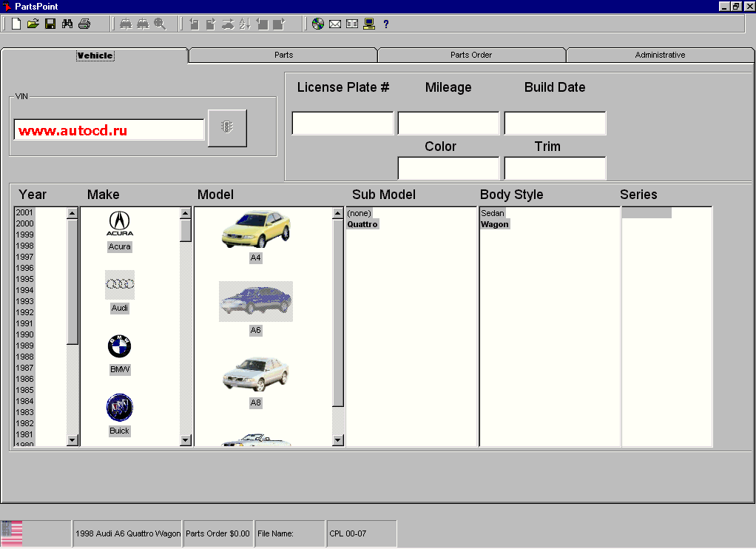The width and height of the screenshot is (756, 549).
Task: Click the A-Z sort toolbar icon
Action: [x=245, y=24]
